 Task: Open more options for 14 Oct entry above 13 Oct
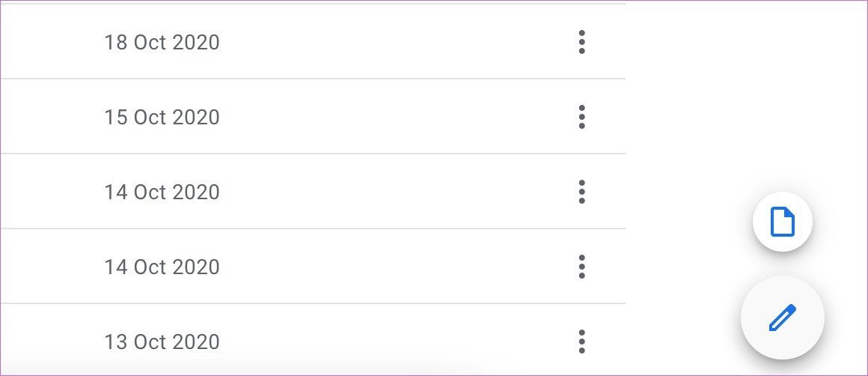tap(581, 267)
